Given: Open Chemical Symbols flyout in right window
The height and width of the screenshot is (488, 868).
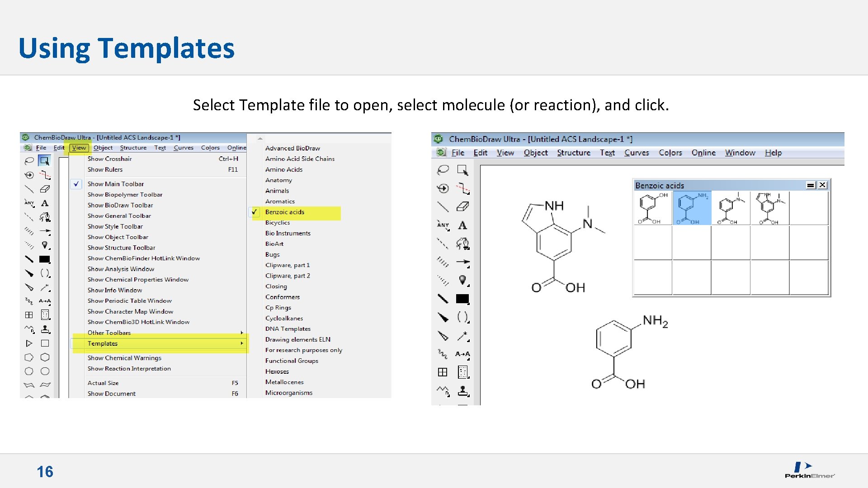Looking at the screenshot, I should [x=462, y=336].
